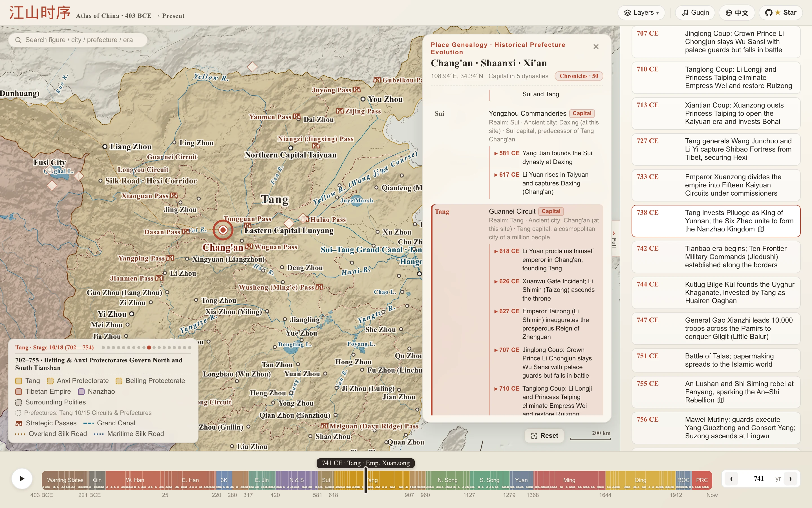Select the Yuan dynasty timeline segment
Screen dimensions: 812x508
coord(521,480)
